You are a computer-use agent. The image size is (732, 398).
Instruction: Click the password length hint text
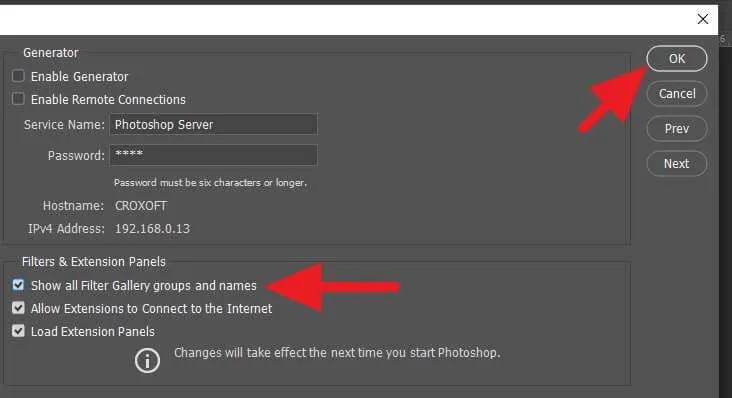click(x=211, y=183)
